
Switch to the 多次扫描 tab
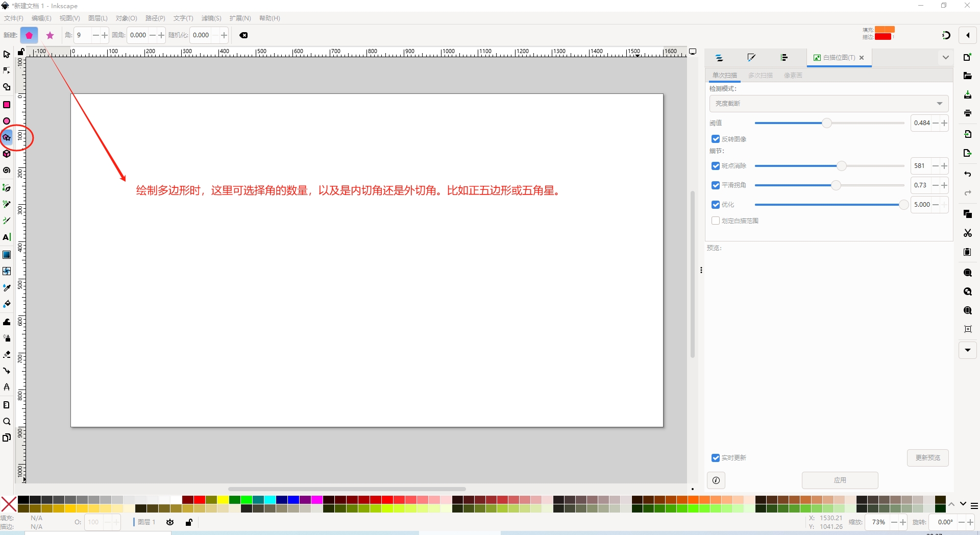760,76
